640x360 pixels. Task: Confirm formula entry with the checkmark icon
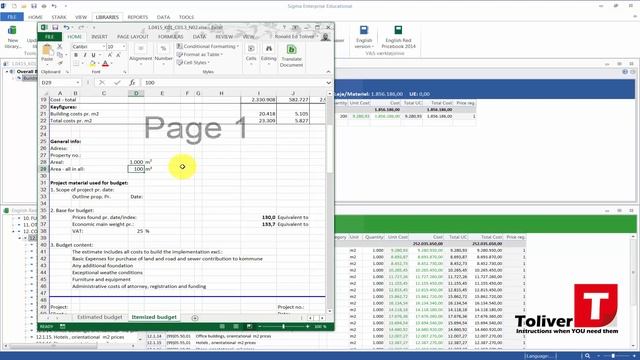click(117, 82)
